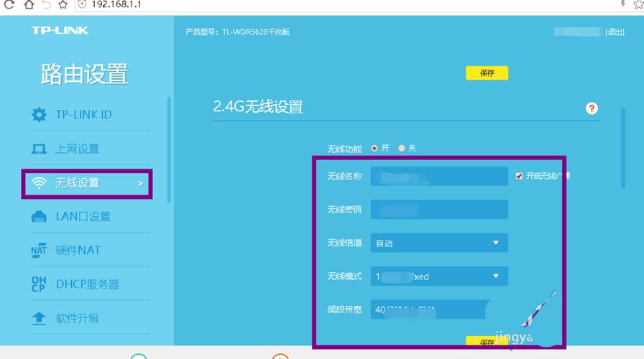Click the browser reload icon
Image resolution: width=644 pixels, height=359 pixels.
[9, 4]
